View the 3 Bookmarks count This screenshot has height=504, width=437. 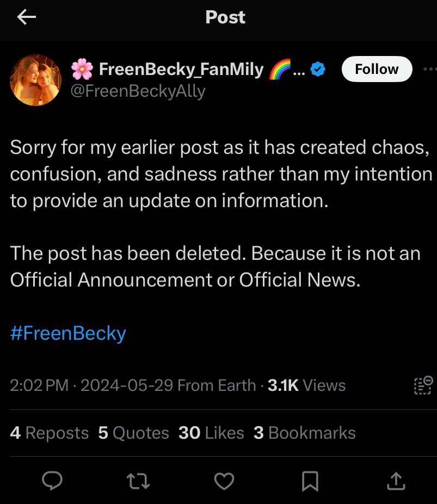click(304, 433)
